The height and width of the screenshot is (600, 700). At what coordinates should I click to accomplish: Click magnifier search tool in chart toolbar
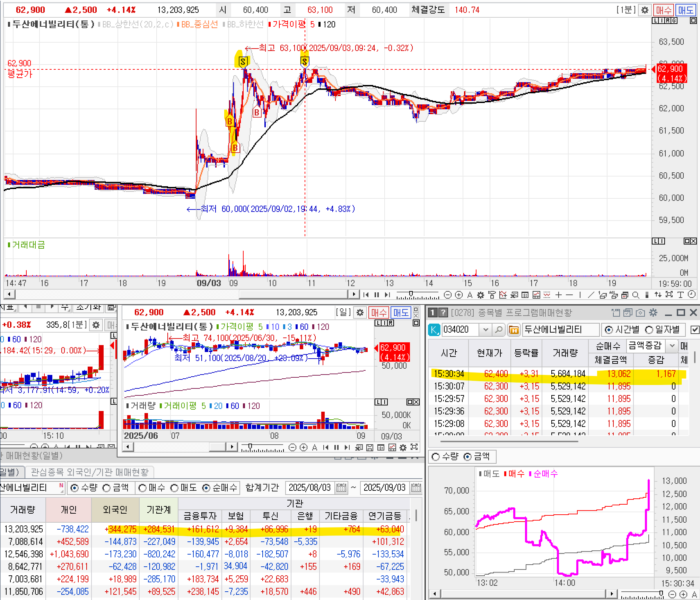(636, 295)
